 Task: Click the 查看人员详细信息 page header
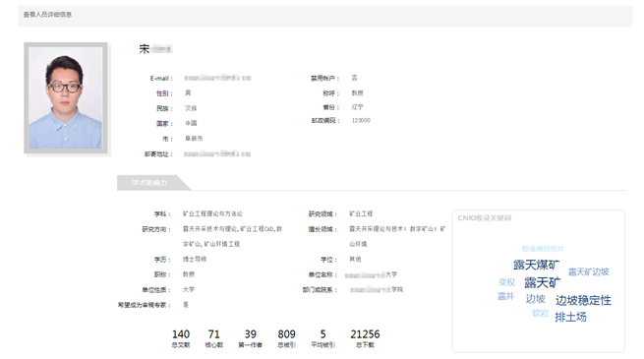tap(47, 15)
